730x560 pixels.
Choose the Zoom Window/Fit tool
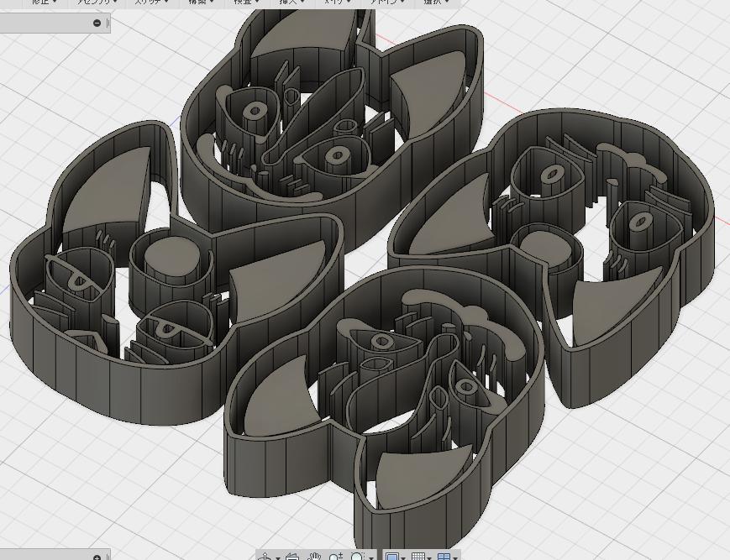pos(357,557)
